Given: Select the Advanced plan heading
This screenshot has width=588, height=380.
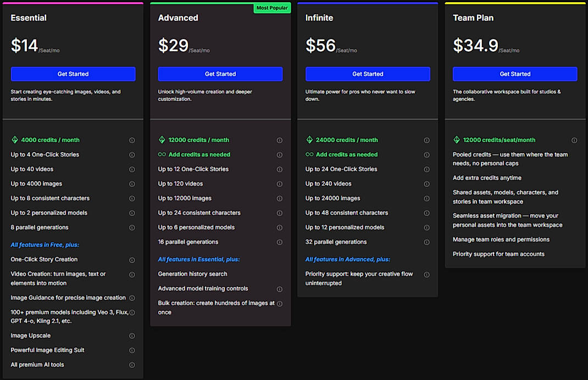Looking at the screenshot, I should click(x=178, y=18).
